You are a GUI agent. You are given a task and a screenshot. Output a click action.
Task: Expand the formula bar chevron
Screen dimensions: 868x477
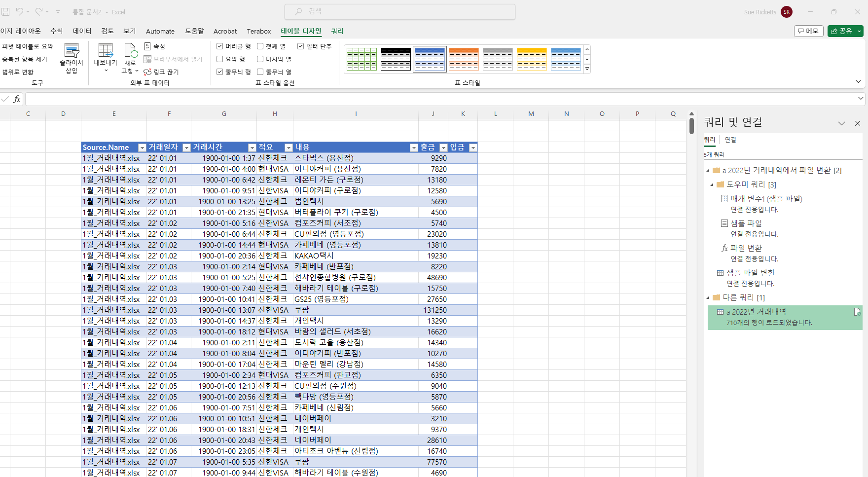861,99
